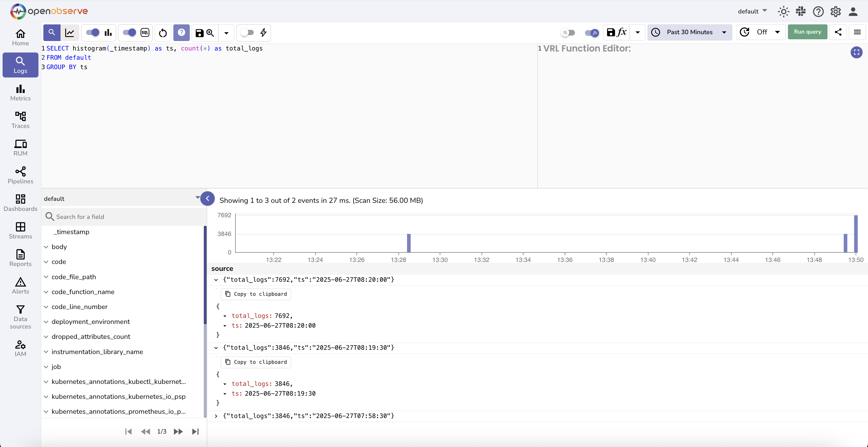Viewport: 868px width, 447px height.
Task: Click the Run query button
Action: coord(807,32)
